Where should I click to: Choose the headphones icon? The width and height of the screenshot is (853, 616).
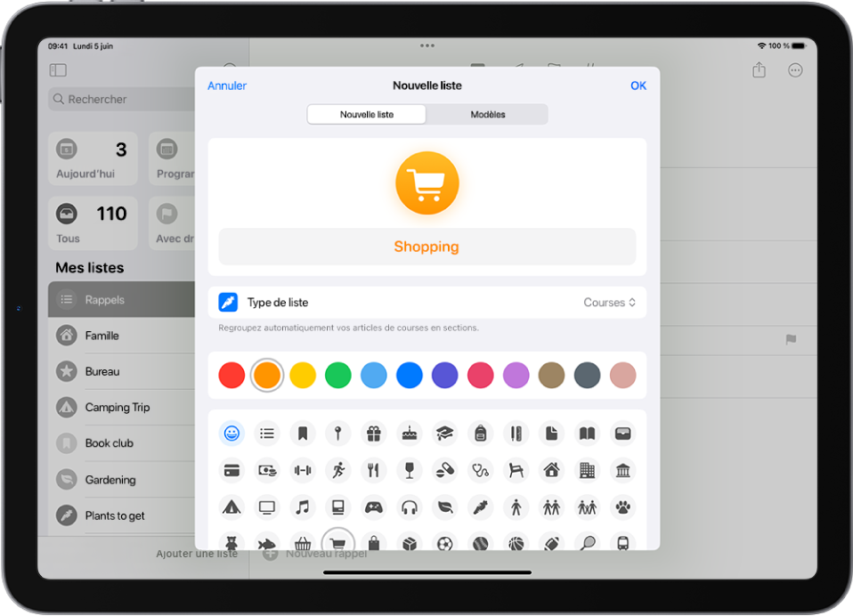coord(409,507)
